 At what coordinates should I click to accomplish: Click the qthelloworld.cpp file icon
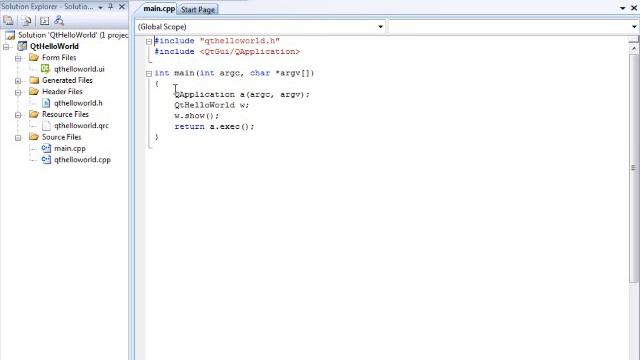coord(46,160)
